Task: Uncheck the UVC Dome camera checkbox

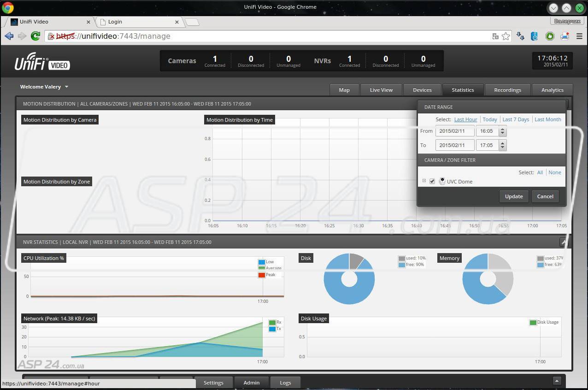Action: 432,181
